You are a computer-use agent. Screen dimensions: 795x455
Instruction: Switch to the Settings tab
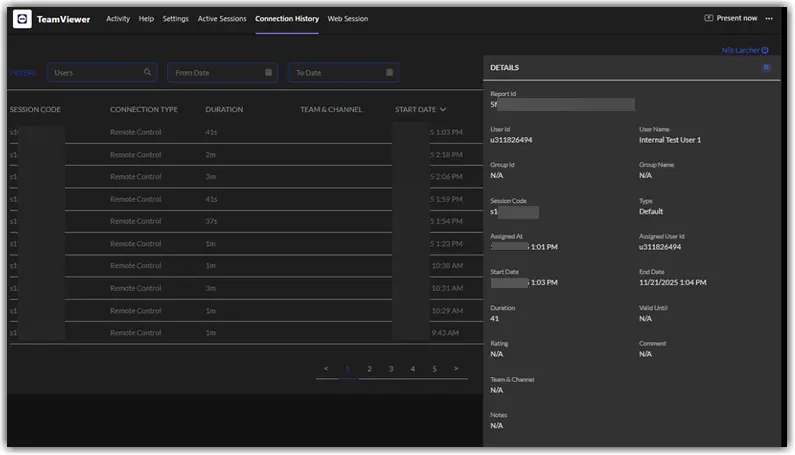(x=175, y=19)
